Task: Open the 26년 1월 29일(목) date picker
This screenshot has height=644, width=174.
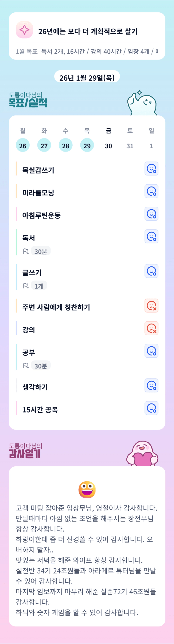Action: (87, 77)
